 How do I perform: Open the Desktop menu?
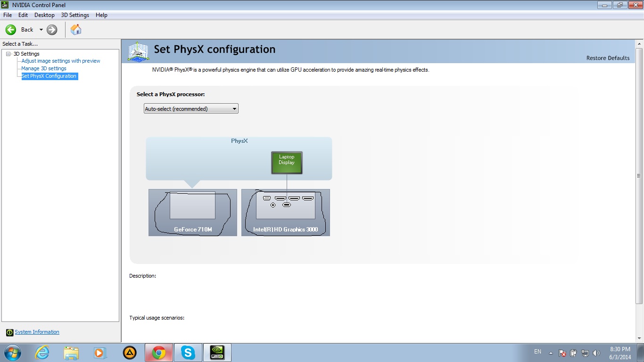44,15
